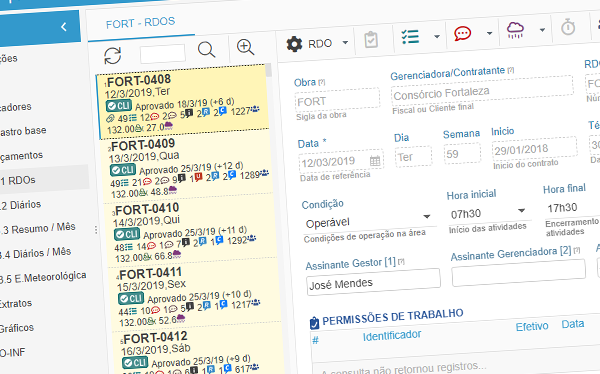Open the FORT - RDOS tab

(140, 23)
